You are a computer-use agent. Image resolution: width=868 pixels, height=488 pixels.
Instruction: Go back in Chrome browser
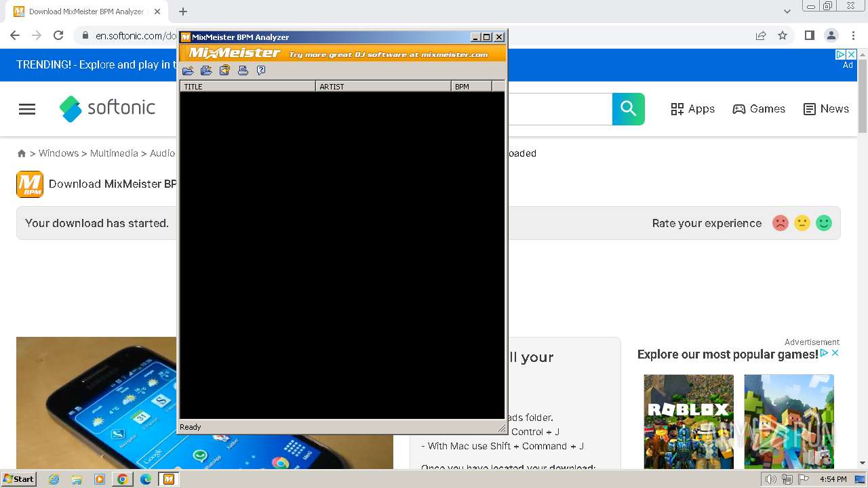pos(15,35)
